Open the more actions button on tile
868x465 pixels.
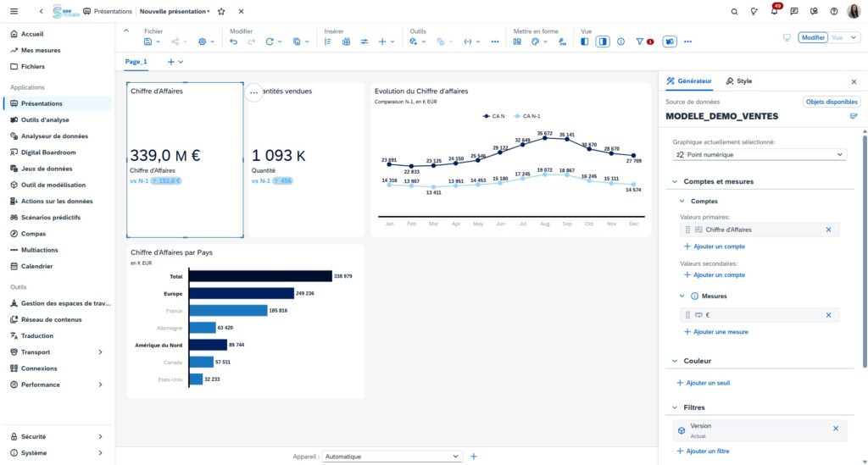[x=253, y=92]
